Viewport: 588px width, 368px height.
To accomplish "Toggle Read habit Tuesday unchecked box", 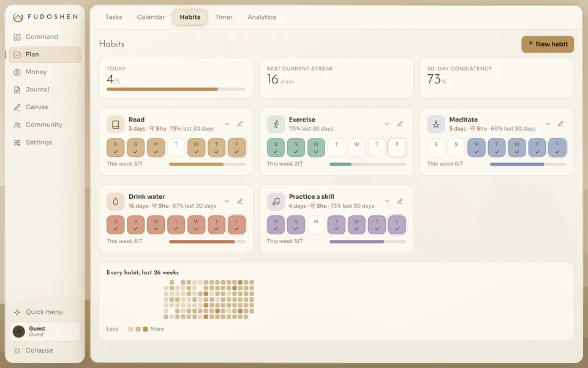I will click(176, 148).
